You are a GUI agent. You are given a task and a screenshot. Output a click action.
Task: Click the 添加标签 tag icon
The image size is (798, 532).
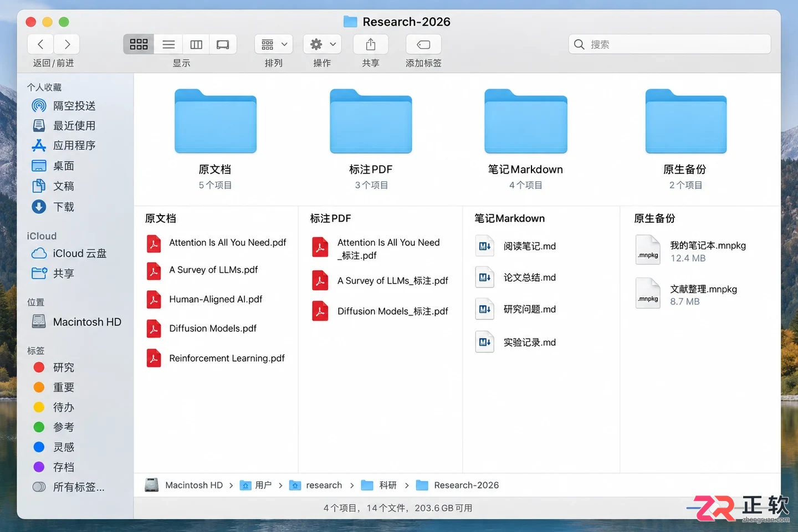coord(423,44)
